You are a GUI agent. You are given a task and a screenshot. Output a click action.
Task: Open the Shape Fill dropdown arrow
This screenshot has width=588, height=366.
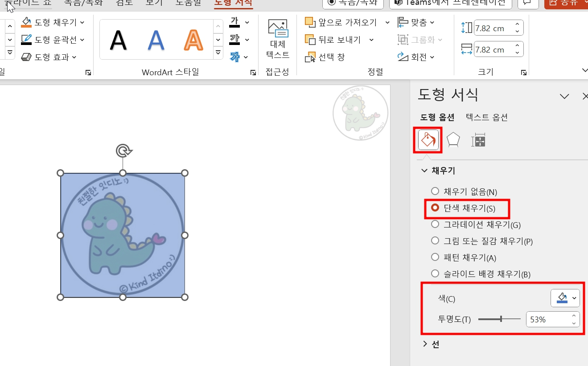pyautogui.click(x=82, y=22)
